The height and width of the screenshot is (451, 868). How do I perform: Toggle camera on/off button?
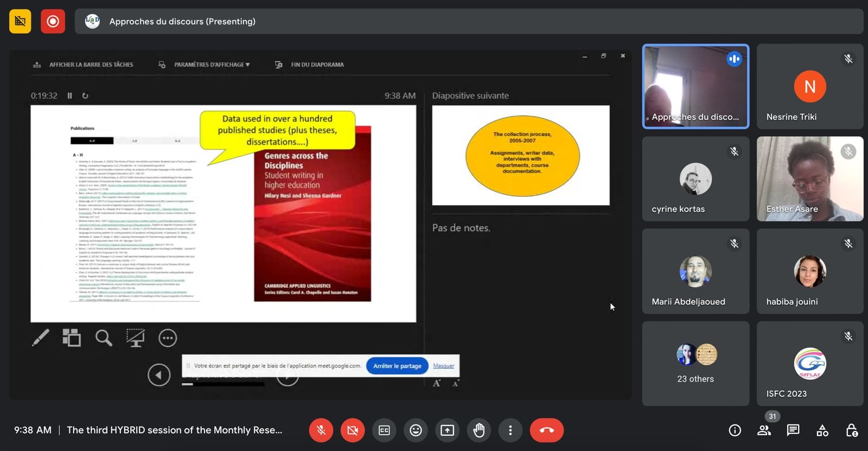pyautogui.click(x=353, y=430)
